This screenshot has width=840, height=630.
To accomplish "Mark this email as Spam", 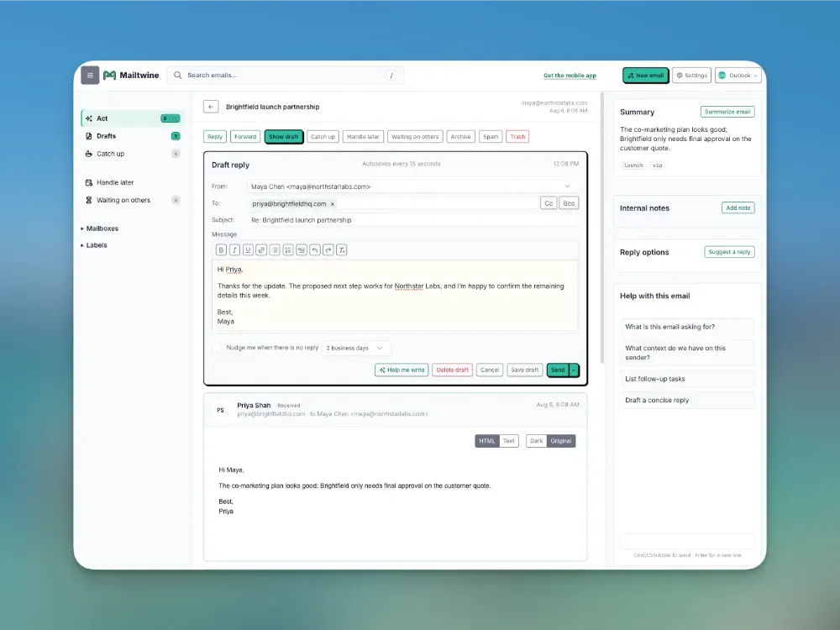I will tap(491, 137).
